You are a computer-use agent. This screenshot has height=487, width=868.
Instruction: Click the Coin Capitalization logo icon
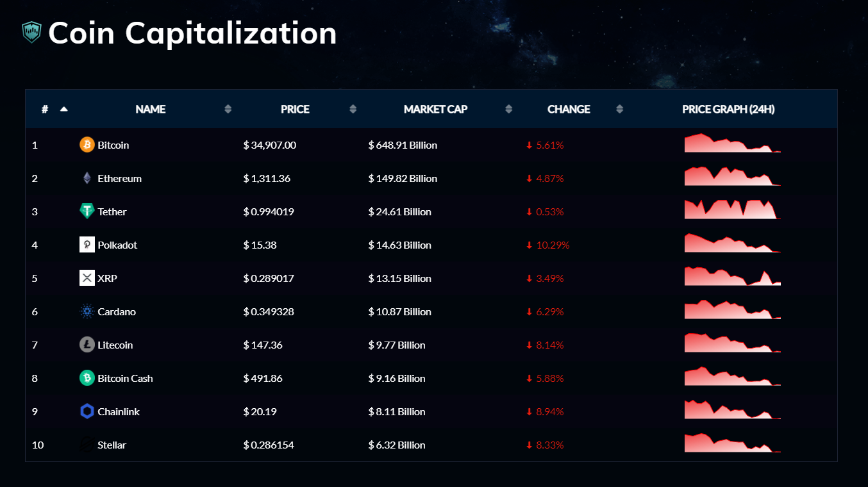point(31,32)
